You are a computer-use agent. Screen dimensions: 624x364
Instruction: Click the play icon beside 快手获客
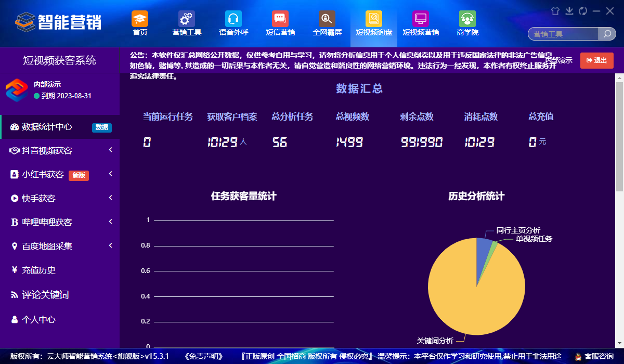coord(15,199)
